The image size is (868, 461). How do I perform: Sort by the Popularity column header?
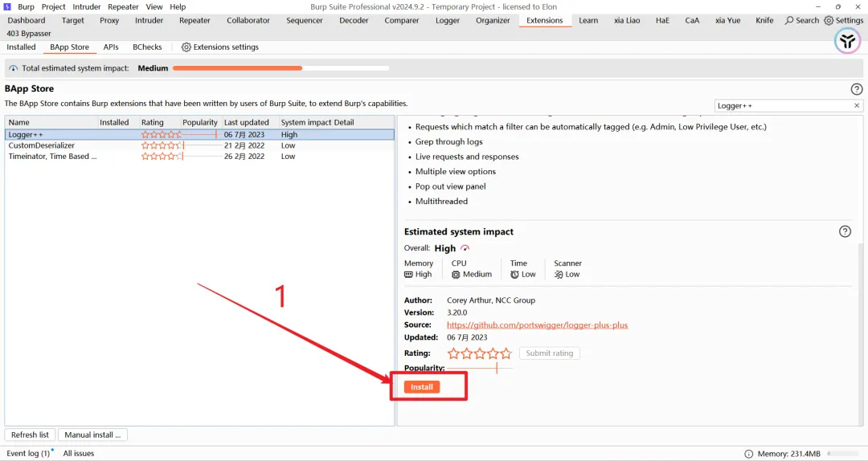[200, 122]
